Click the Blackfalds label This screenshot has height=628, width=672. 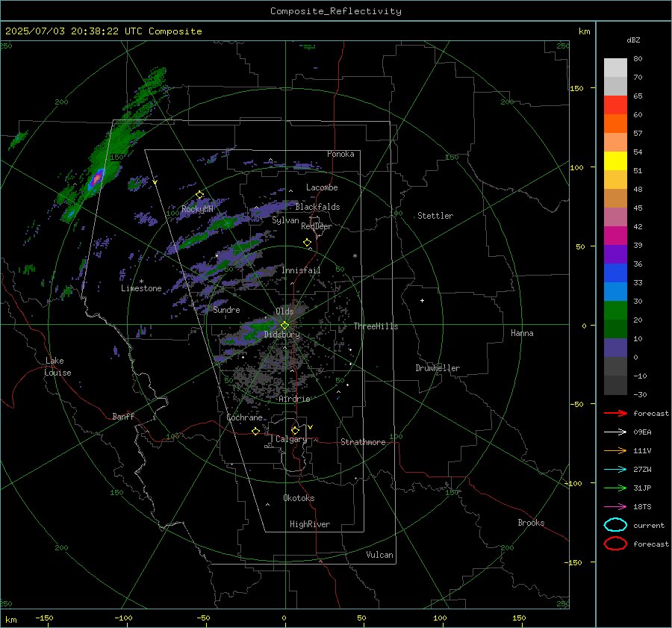coord(317,207)
